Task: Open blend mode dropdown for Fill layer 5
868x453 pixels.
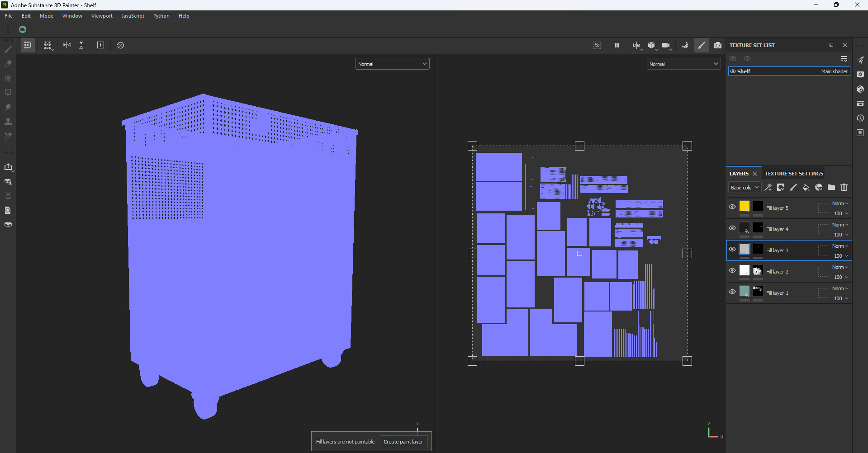Action: click(840, 204)
